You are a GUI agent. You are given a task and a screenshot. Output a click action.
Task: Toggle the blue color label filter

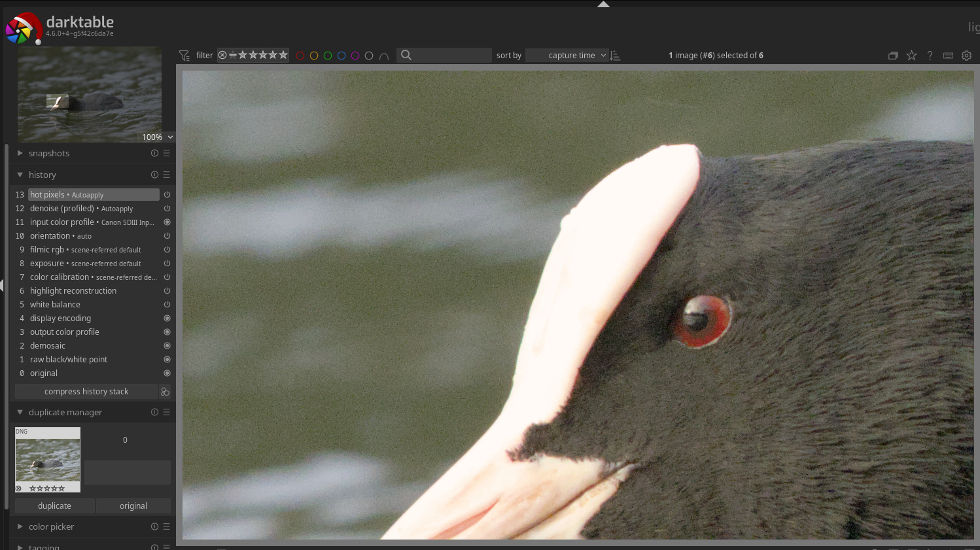point(341,56)
